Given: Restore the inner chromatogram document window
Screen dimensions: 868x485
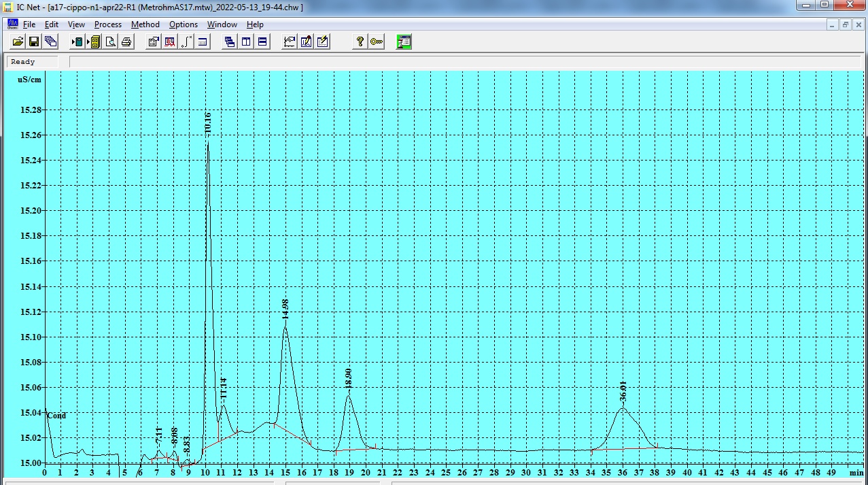Looking at the screenshot, I should click(846, 24).
